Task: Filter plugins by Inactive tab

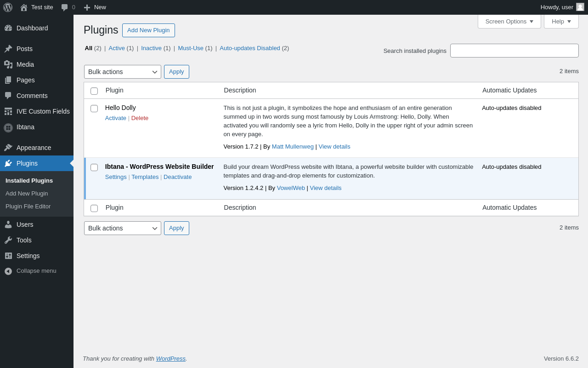Action: tap(151, 48)
